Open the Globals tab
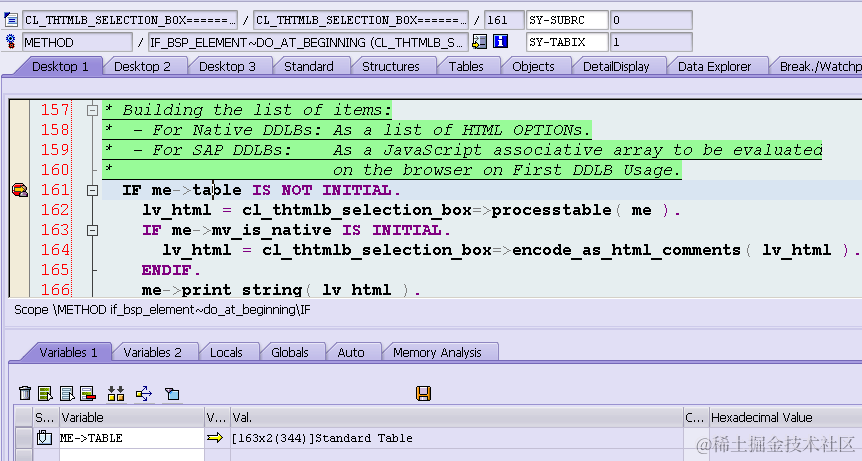 pos(290,352)
